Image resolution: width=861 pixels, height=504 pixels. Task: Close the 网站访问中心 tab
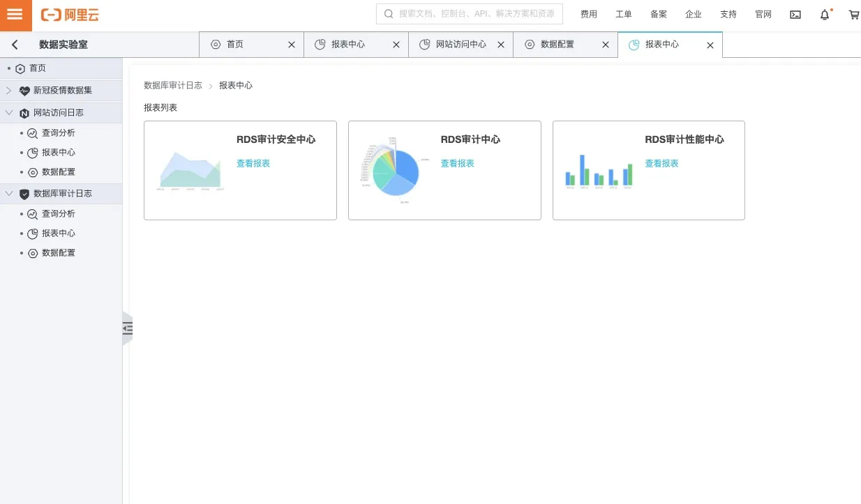tap(501, 45)
